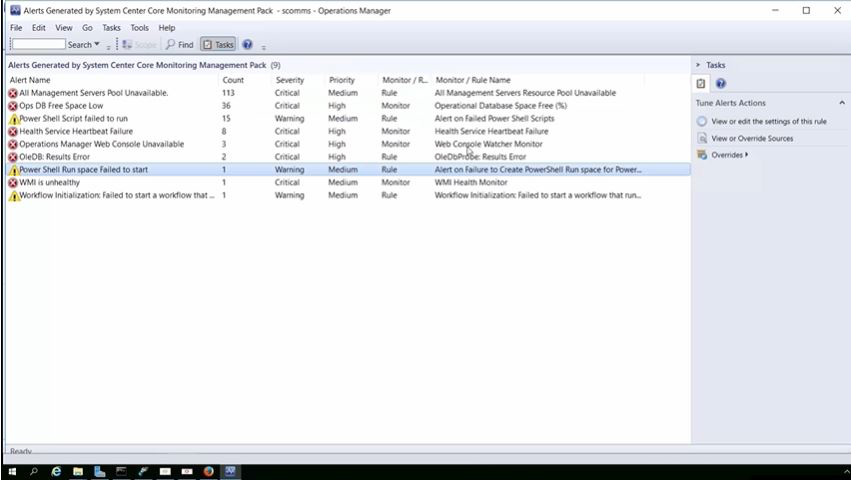Click critical icon of Health Service Heartbeat Failure
The width and height of the screenshot is (851, 480).
(x=13, y=131)
